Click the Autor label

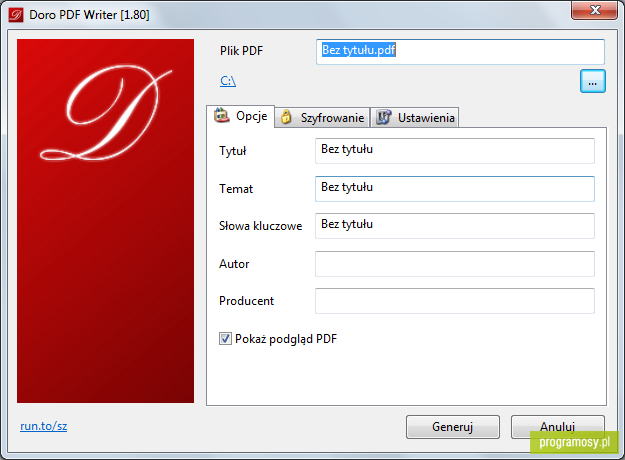click(x=234, y=264)
